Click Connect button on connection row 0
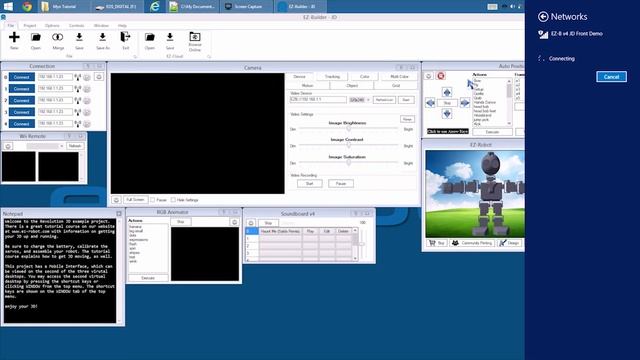The width and height of the screenshot is (640, 360). coord(22,77)
